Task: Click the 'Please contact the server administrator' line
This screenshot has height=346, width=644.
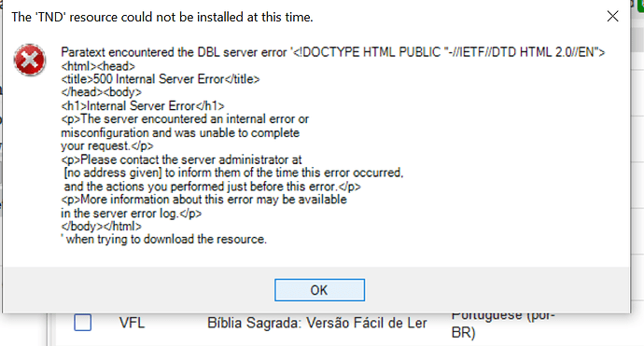Action: pos(181,159)
